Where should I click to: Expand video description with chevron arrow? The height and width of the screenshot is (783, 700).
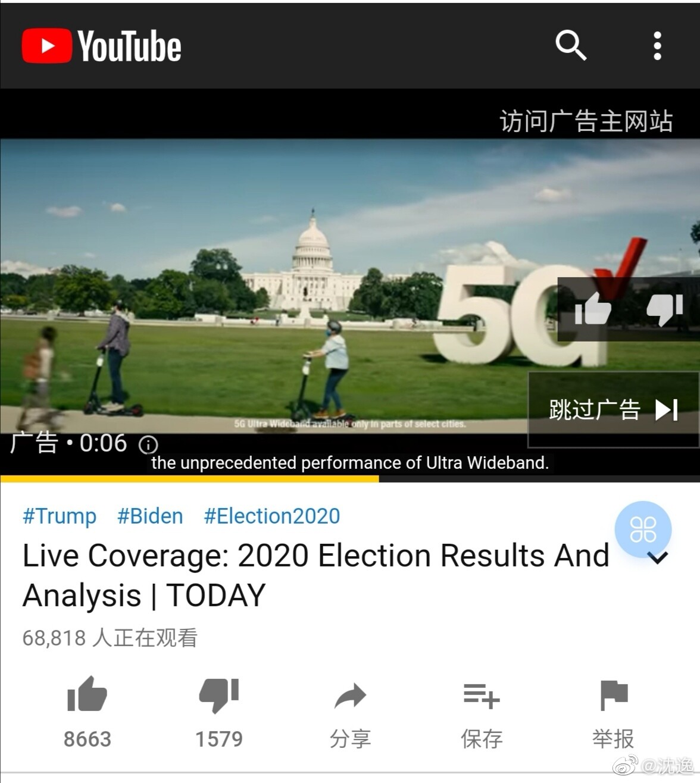(659, 558)
